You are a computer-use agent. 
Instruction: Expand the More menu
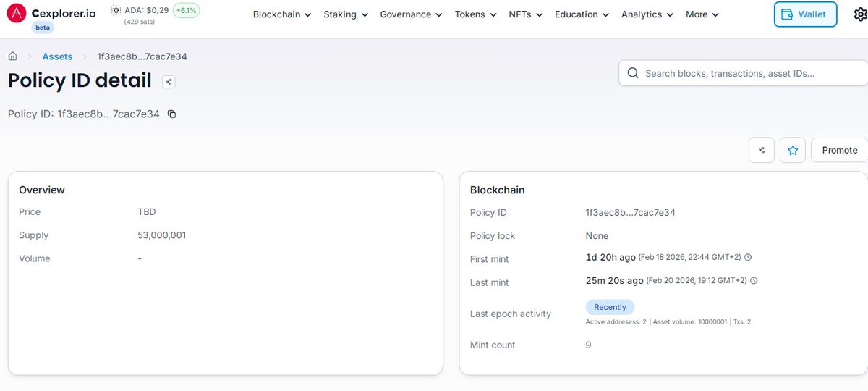coord(702,14)
